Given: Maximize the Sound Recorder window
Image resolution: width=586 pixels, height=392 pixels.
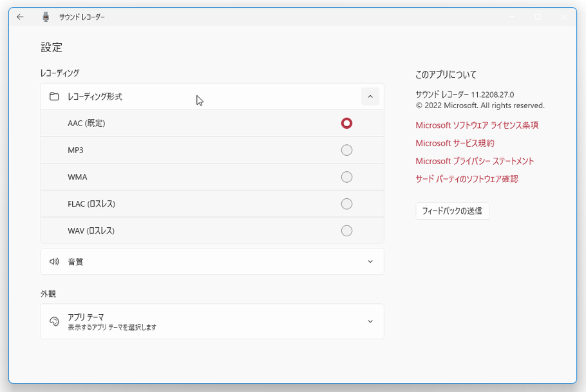Looking at the screenshot, I should pyautogui.click(x=538, y=17).
